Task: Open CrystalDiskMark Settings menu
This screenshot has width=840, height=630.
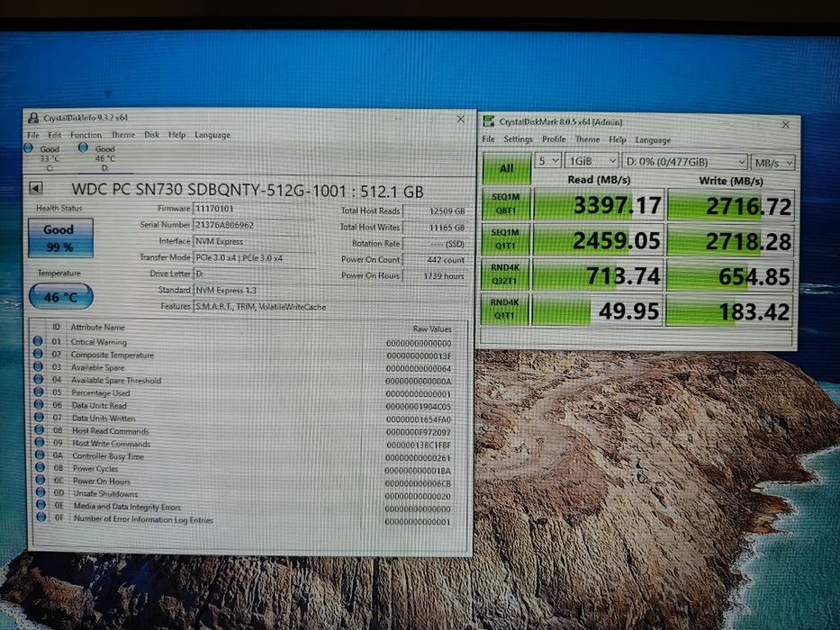Action: (518, 139)
